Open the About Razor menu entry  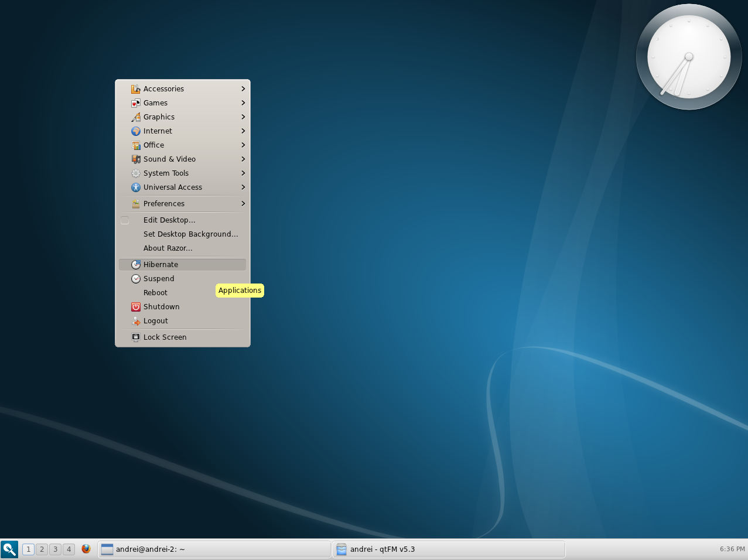168,248
